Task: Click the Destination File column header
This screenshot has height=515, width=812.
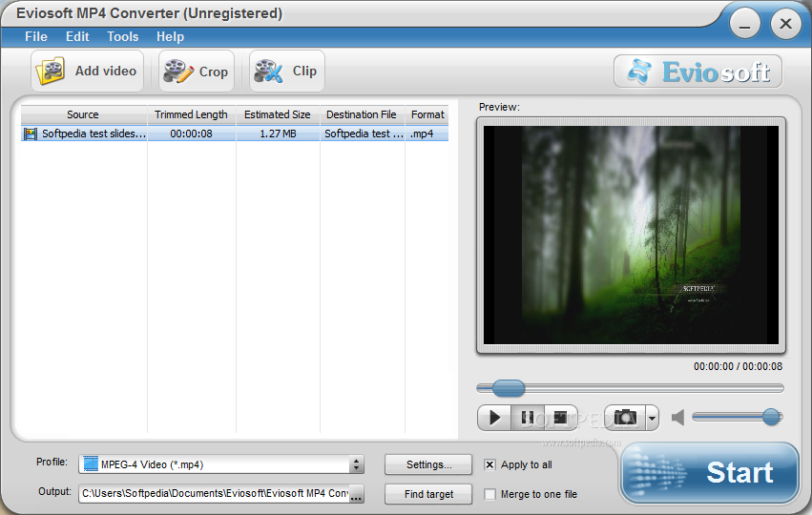Action: [x=362, y=114]
